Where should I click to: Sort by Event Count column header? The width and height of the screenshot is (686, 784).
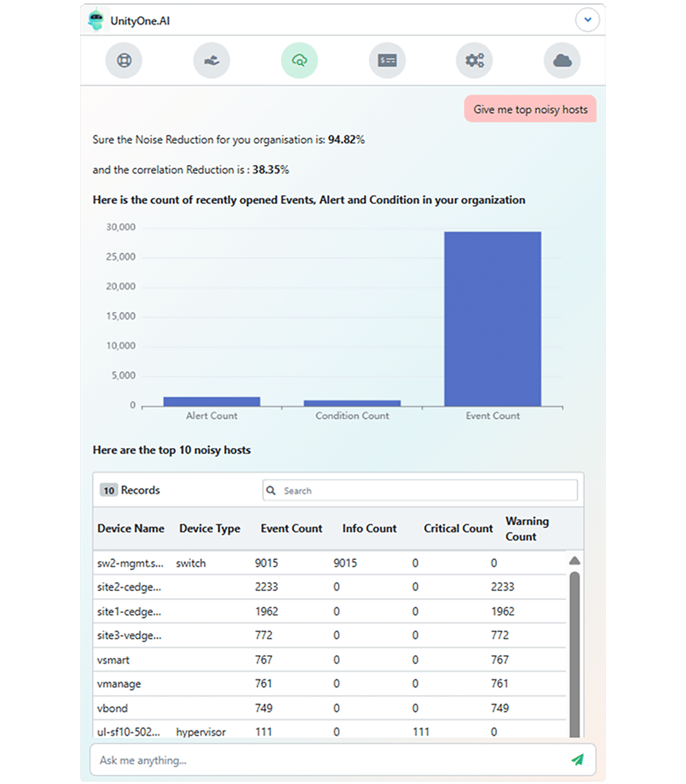tap(292, 529)
